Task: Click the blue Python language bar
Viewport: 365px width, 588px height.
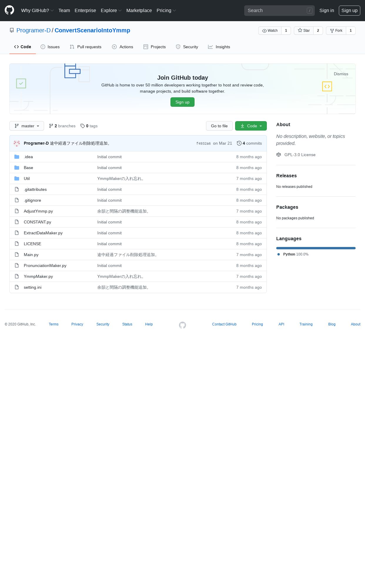Action: click(x=316, y=248)
